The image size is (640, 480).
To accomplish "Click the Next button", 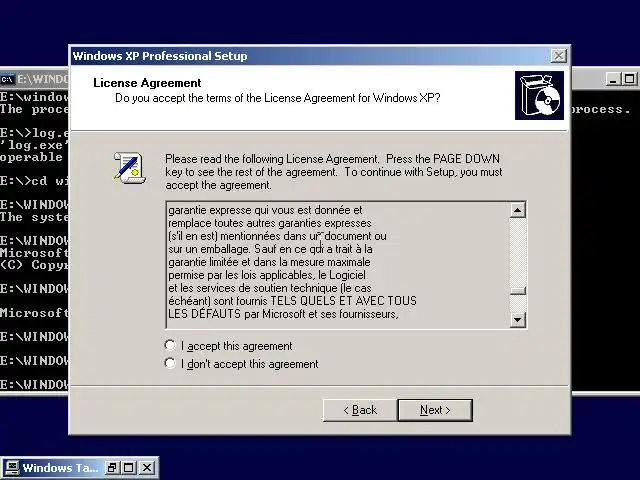I will click(435, 410).
